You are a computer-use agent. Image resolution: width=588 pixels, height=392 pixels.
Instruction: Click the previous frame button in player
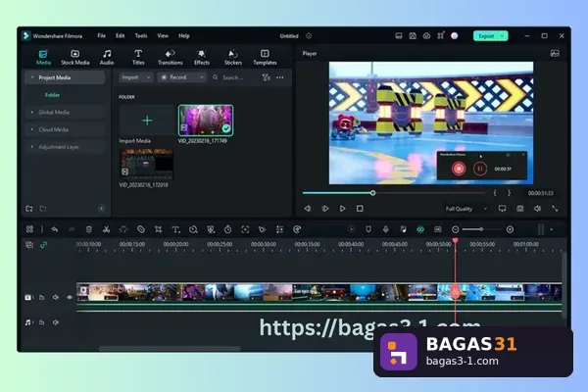coord(308,209)
